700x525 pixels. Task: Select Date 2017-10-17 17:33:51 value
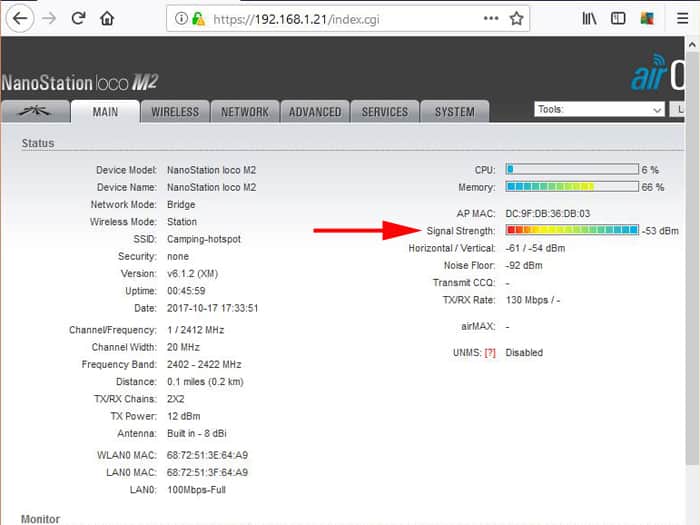point(212,308)
